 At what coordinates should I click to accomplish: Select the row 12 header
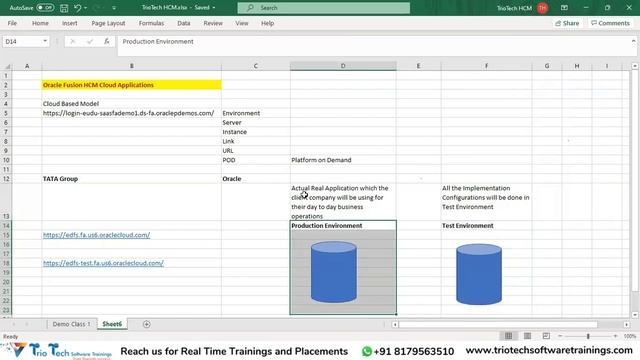(6, 179)
